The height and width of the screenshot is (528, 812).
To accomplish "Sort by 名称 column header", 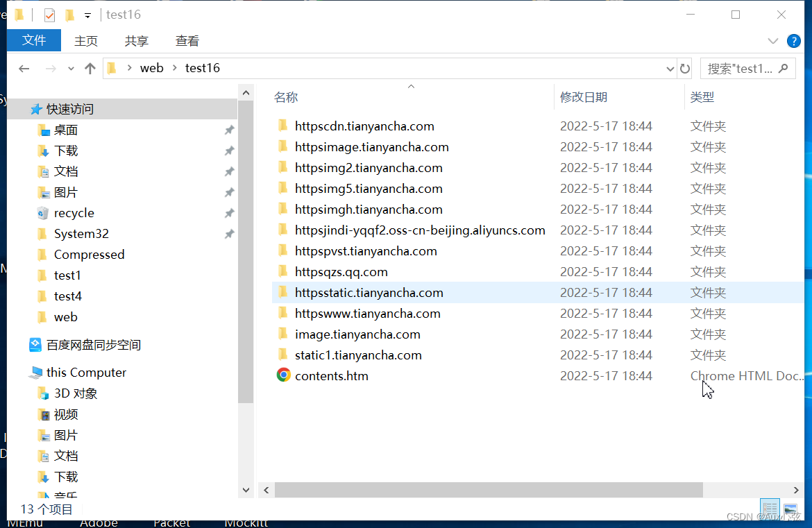I will pyautogui.click(x=286, y=97).
